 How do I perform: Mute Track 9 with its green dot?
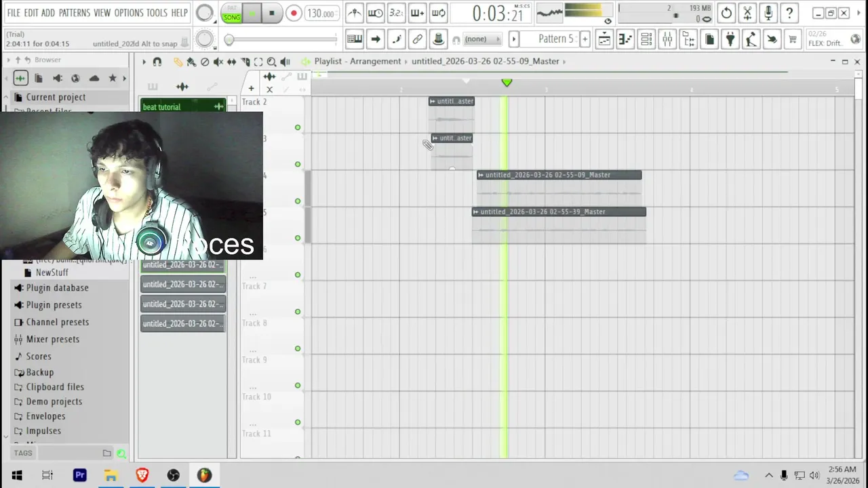click(x=298, y=385)
